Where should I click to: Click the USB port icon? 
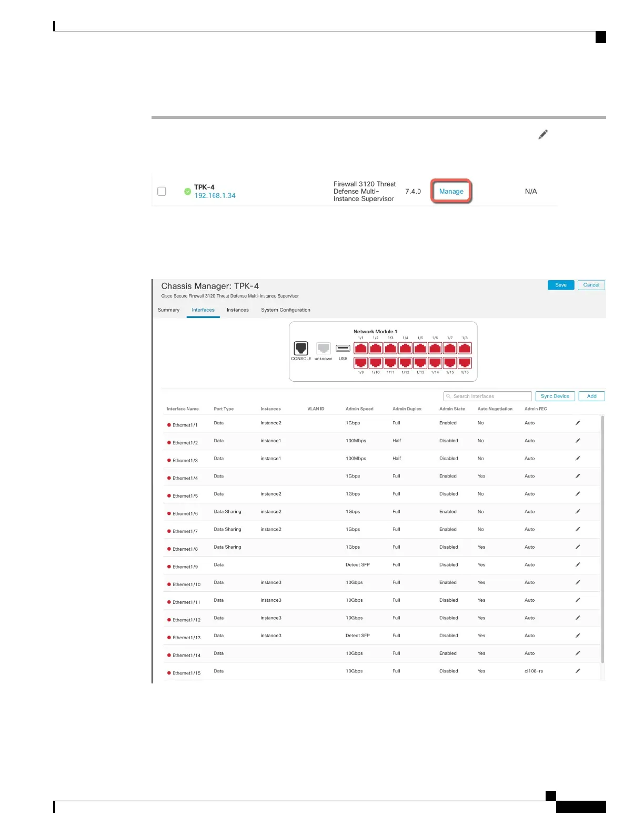pos(343,348)
